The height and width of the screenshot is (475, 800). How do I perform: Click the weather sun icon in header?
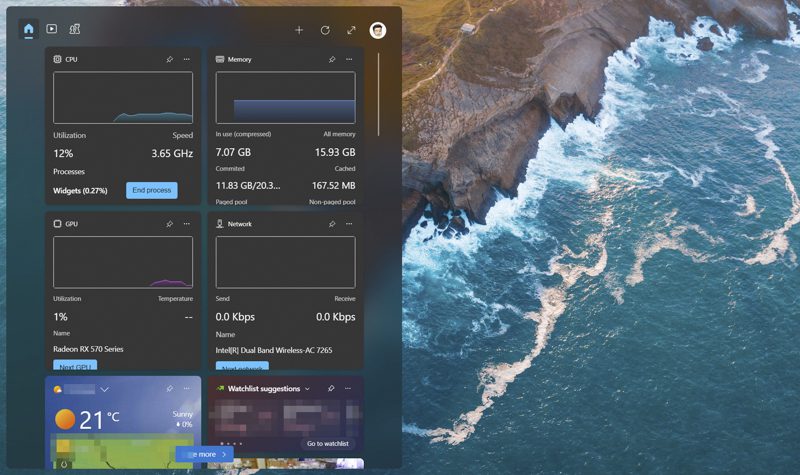pyautogui.click(x=58, y=389)
